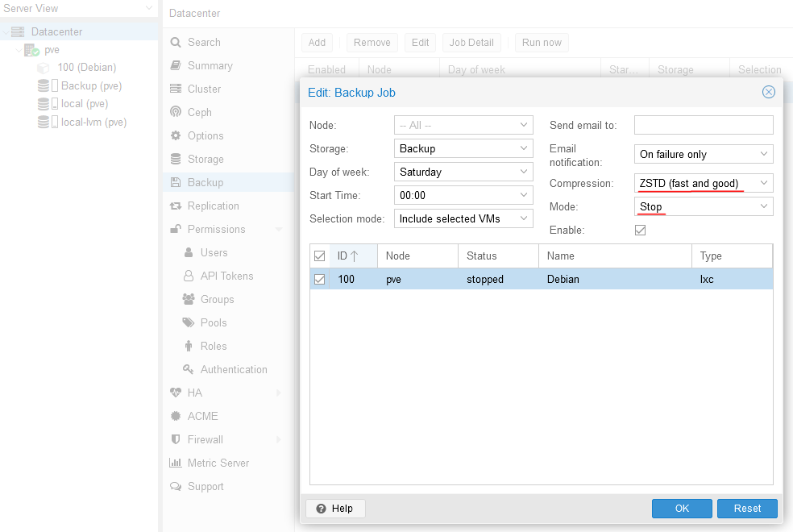The height and width of the screenshot is (532, 793).
Task: Open the Email notification dropdown
Action: coord(764,154)
